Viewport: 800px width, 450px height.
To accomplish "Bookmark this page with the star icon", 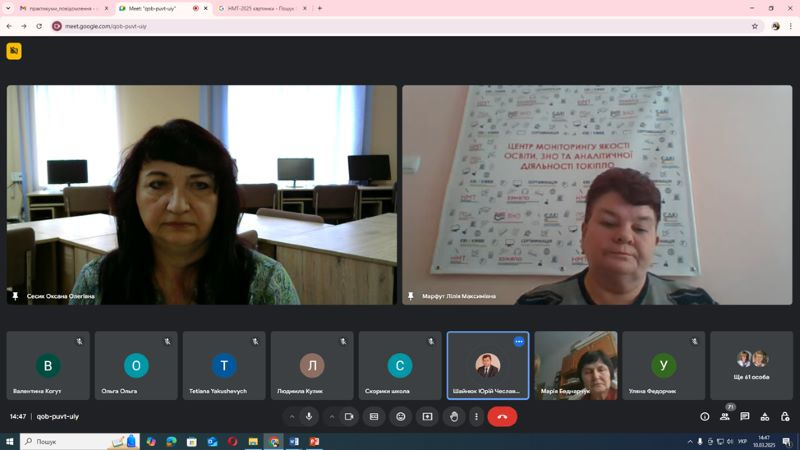I will 755,26.
